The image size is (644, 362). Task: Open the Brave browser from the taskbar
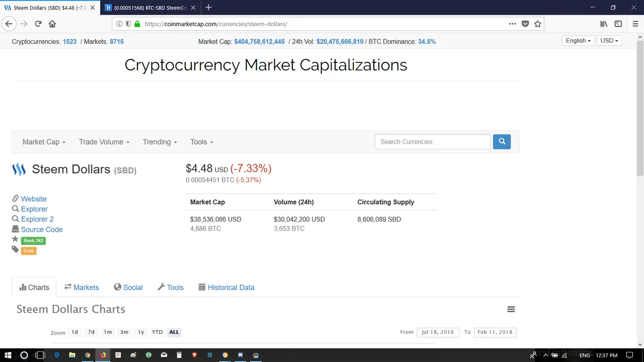[194, 355]
